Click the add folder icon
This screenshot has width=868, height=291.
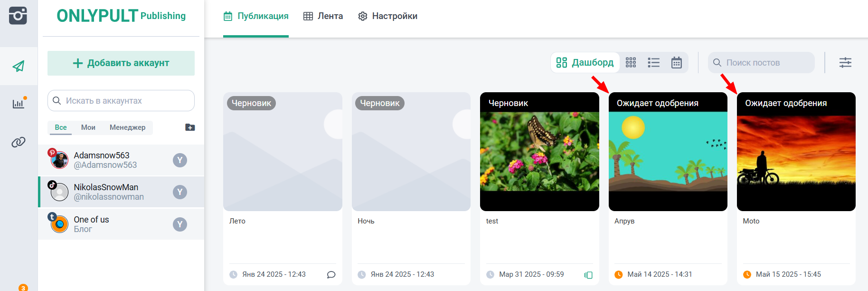click(x=190, y=127)
